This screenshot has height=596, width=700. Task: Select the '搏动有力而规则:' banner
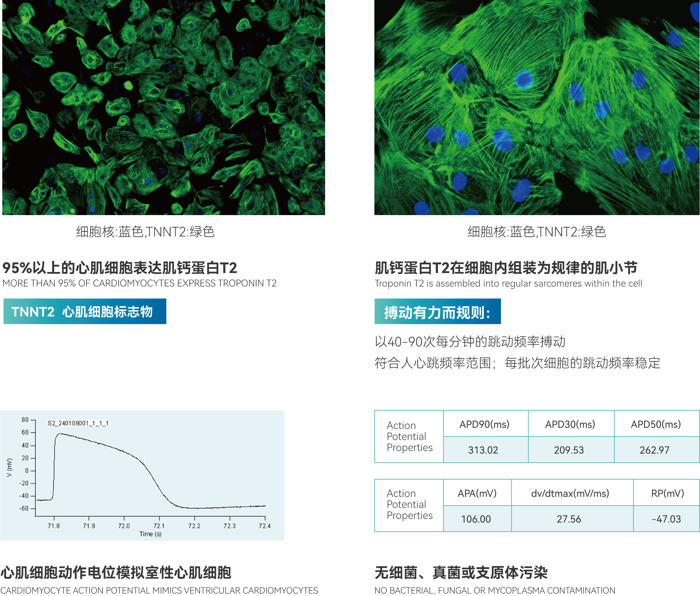(x=438, y=311)
